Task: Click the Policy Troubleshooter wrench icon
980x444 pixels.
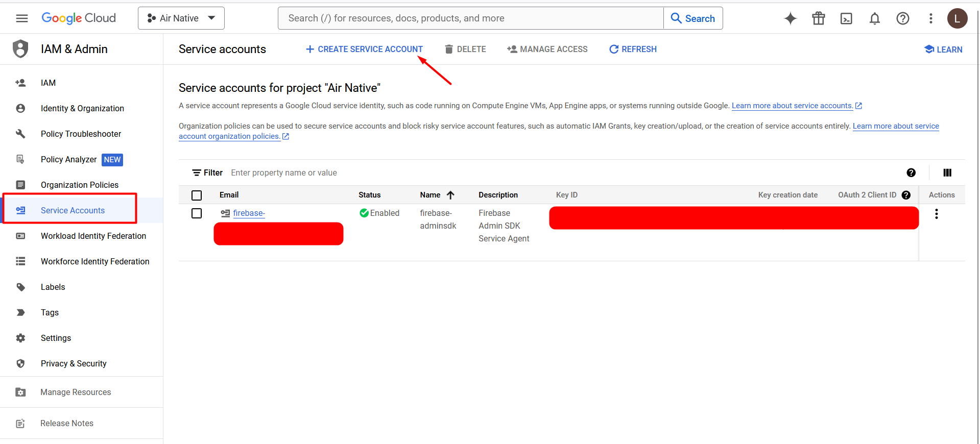Action: click(x=20, y=134)
